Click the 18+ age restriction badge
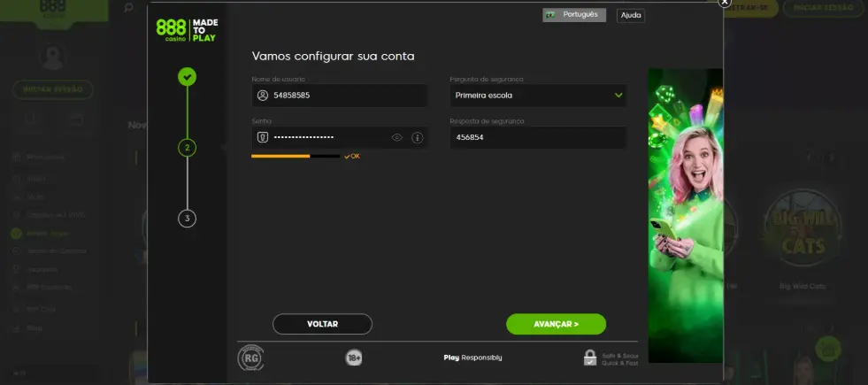Viewport: 868px width, 385px height. [x=354, y=358]
